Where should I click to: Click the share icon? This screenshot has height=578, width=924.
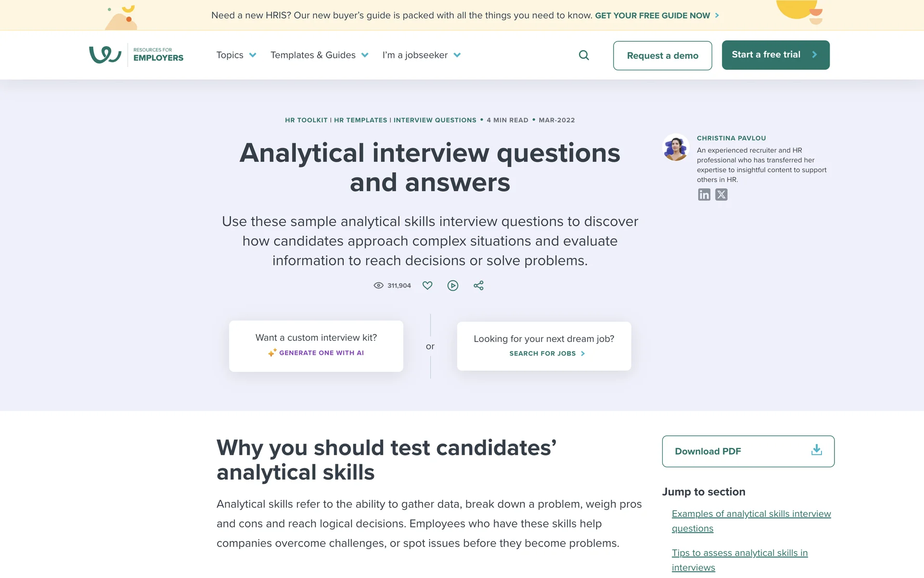(x=478, y=286)
